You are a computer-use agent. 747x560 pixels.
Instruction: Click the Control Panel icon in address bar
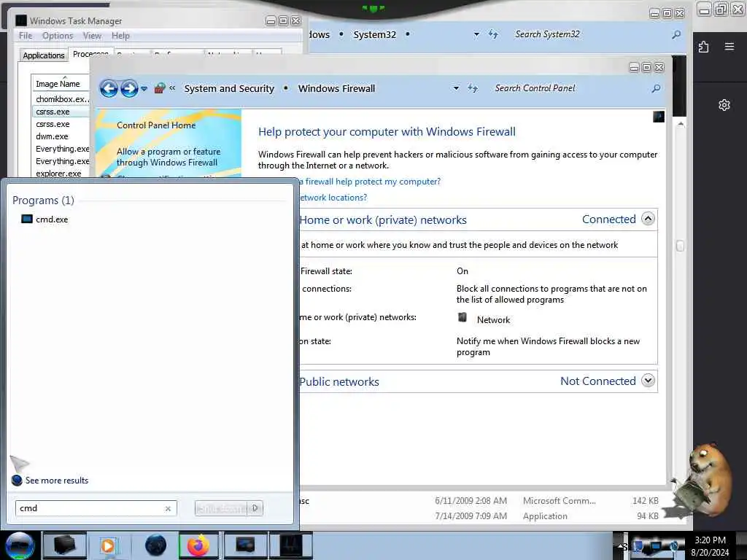pos(160,88)
